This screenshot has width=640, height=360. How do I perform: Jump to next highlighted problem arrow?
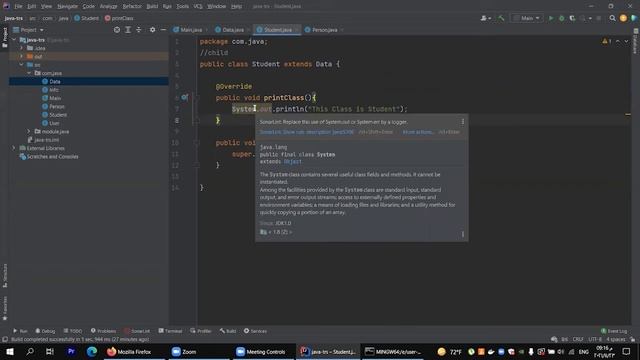pyautogui.click(x=626, y=41)
